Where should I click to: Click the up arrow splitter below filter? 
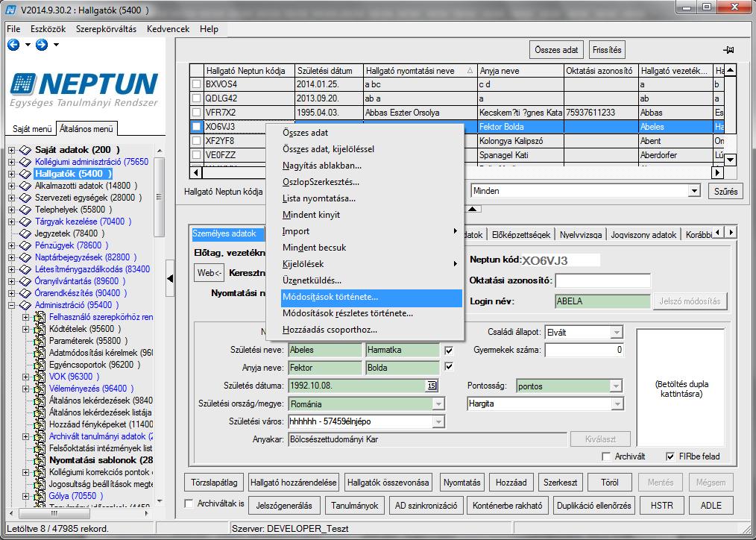pos(473,209)
